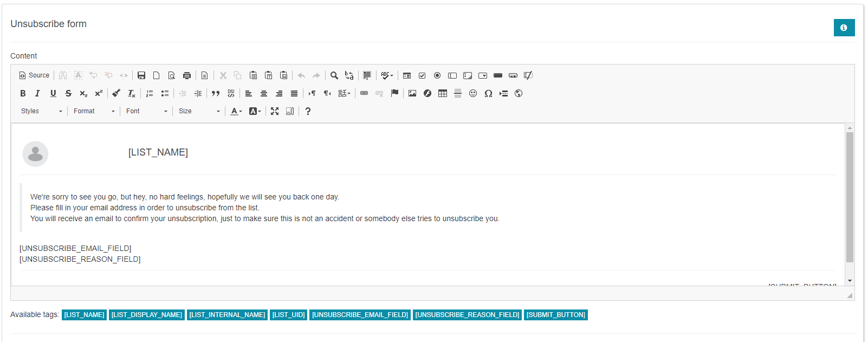The image size is (868, 342).
Task: Insert a Smiley emoticon
Action: [x=473, y=93]
